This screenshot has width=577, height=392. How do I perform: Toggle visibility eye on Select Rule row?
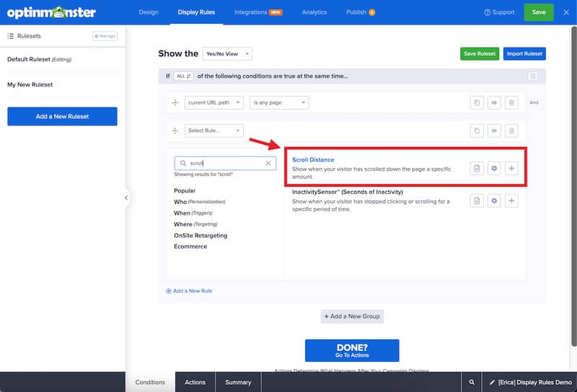(x=494, y=131)
